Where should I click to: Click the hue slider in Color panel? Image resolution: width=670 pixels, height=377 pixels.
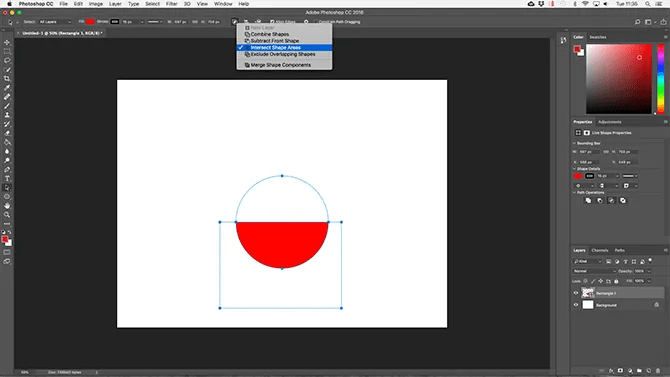[661, 79]
